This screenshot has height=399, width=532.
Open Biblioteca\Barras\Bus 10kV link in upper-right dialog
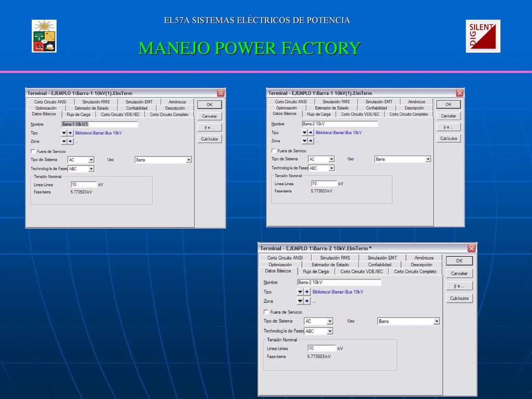click(339, 132)
